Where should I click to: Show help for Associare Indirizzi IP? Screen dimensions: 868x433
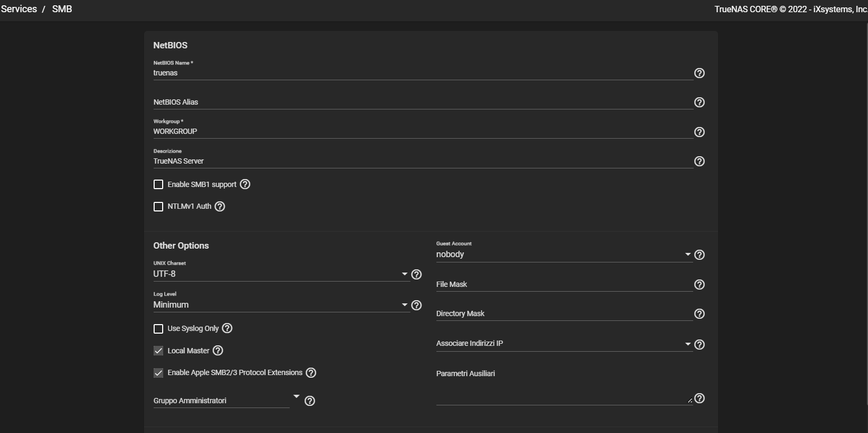[x=700, y=345]
